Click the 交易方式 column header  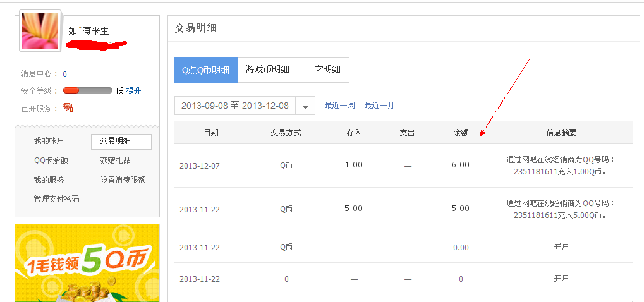click(286, 133)
